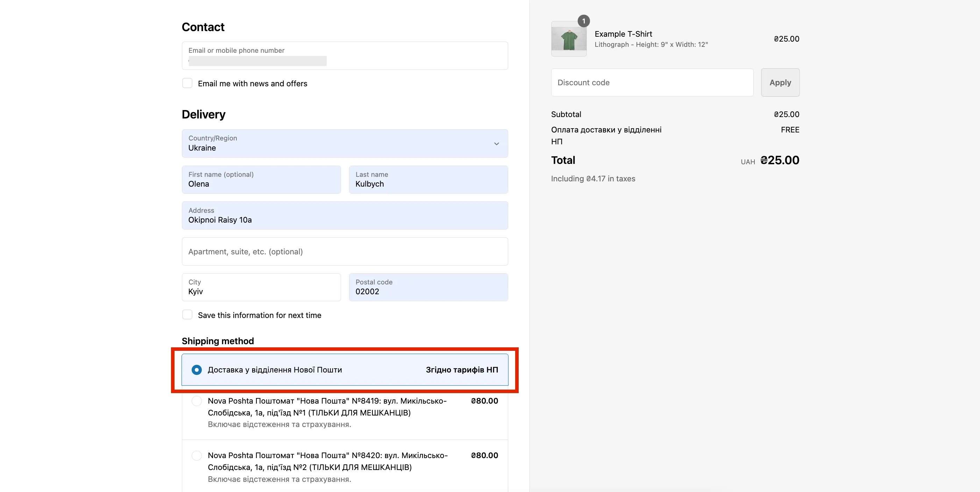Select Nova Poshta Поштомат №8419 shipping option
This screenshot has height=492, width=980.
coord(197,401)
